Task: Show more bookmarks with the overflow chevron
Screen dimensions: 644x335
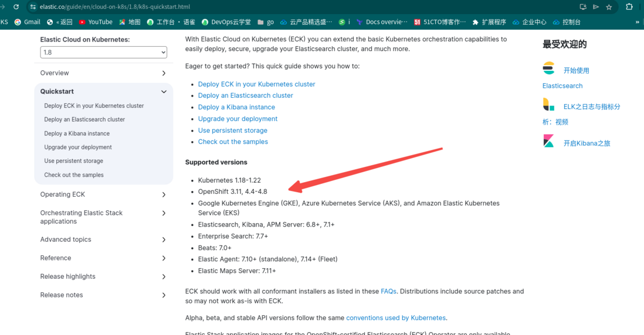Action: (638, 22)
